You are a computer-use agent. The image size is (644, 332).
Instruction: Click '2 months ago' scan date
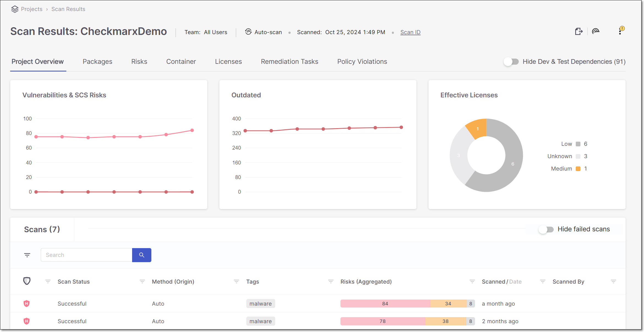tap(500, 321)
